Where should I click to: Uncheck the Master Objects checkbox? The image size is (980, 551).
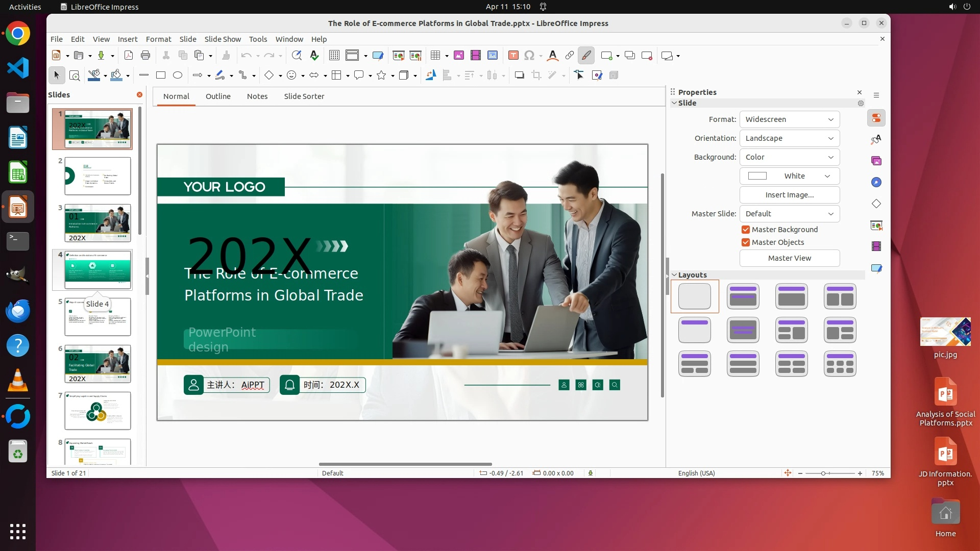(x=746, y=242)
